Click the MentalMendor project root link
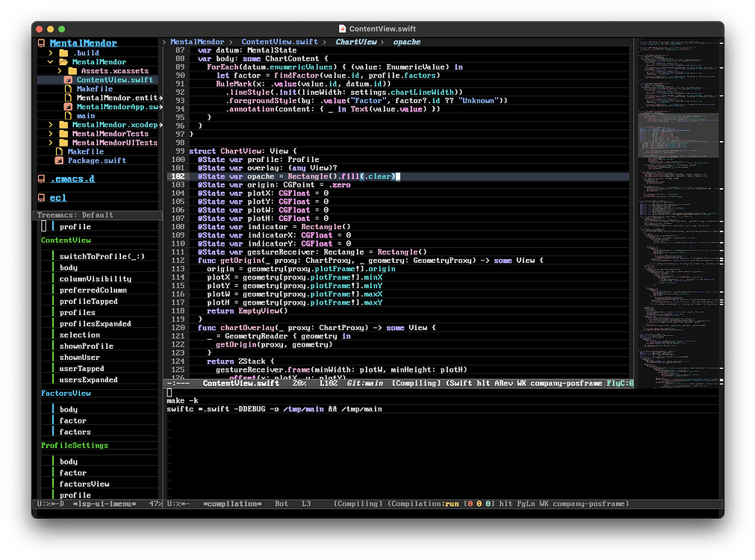The height and width of the screenshot is (560, 755). 84,43
